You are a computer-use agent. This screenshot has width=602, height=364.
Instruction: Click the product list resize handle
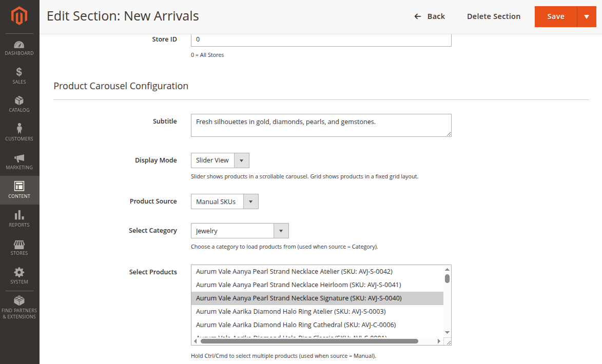pyautogui.click(x=448, y=342)
